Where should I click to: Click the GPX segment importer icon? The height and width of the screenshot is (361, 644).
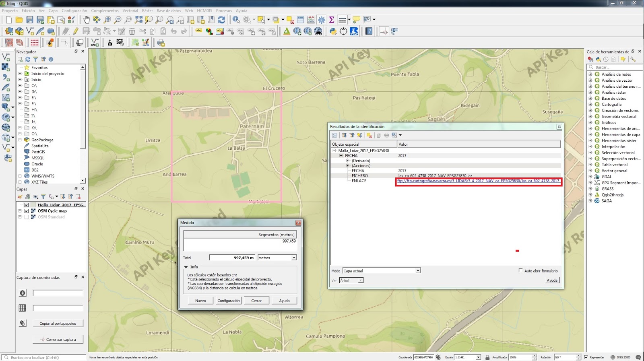(95, 43)
